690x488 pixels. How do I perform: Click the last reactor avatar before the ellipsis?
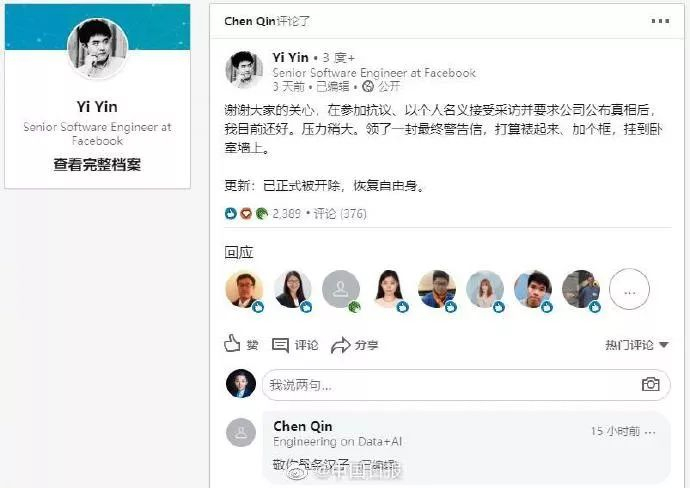coord(581,289)
